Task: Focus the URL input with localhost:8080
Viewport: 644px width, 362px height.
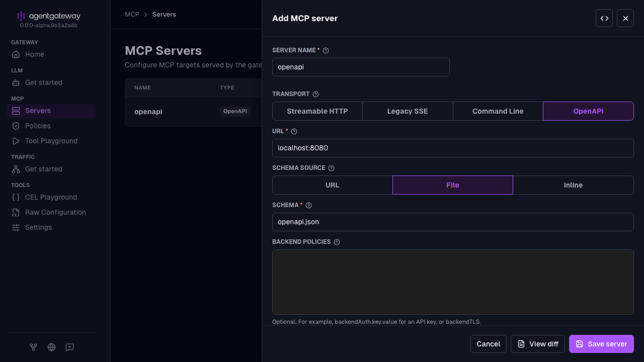Action: pyautogui.click(x=453, y=148)
